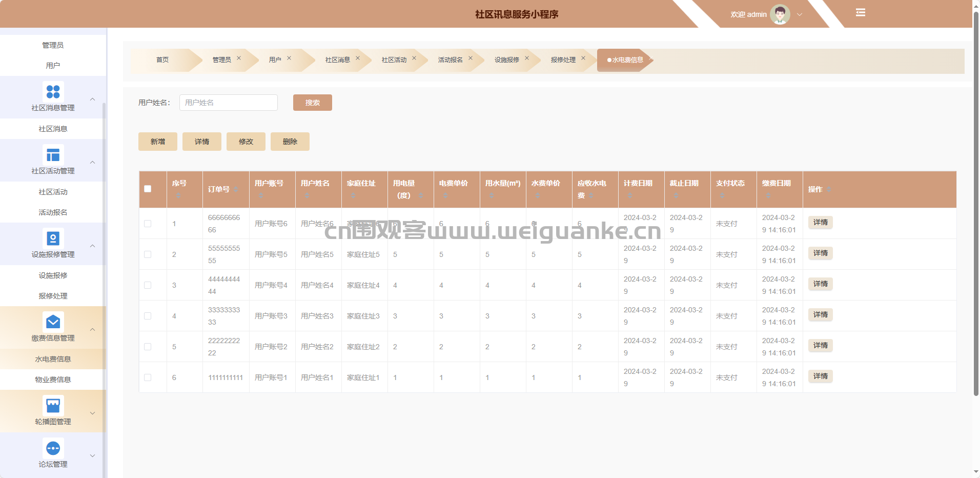Click the admin avatar picture
The height and width of the screenshot is (478, 980).
pyautogui.click(x=780, y=14)
